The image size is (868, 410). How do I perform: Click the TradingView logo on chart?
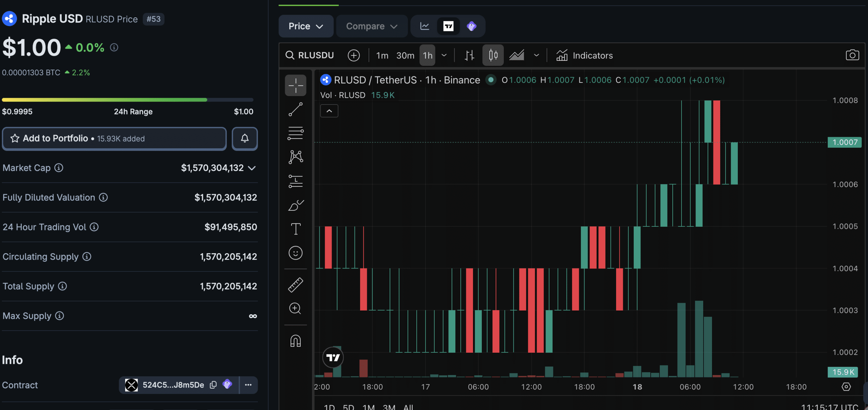333,357
